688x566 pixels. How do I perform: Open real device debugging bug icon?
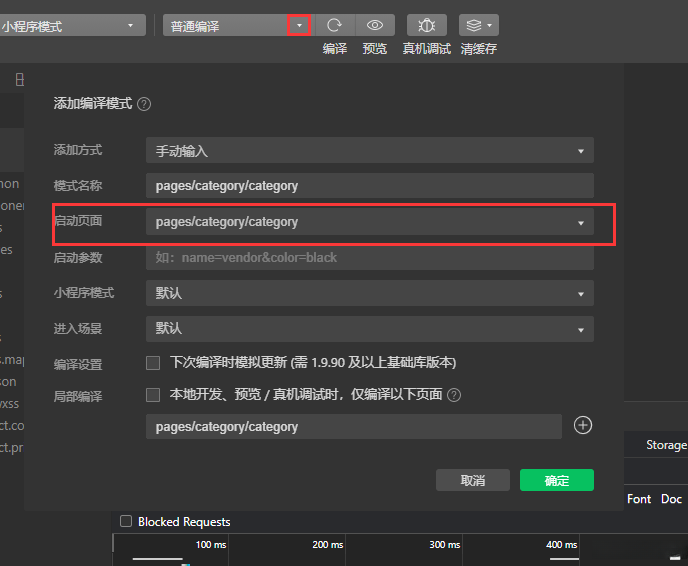426,25
